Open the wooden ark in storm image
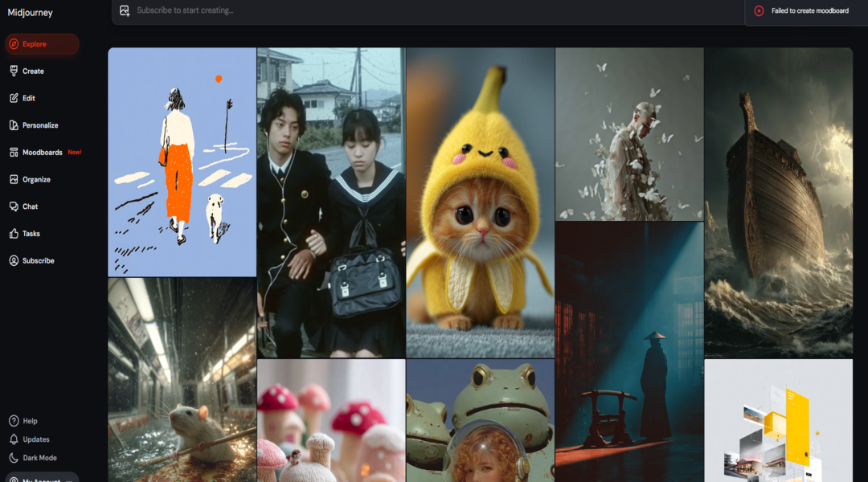Screen dimensions: 868x482 tap(778, 202)
